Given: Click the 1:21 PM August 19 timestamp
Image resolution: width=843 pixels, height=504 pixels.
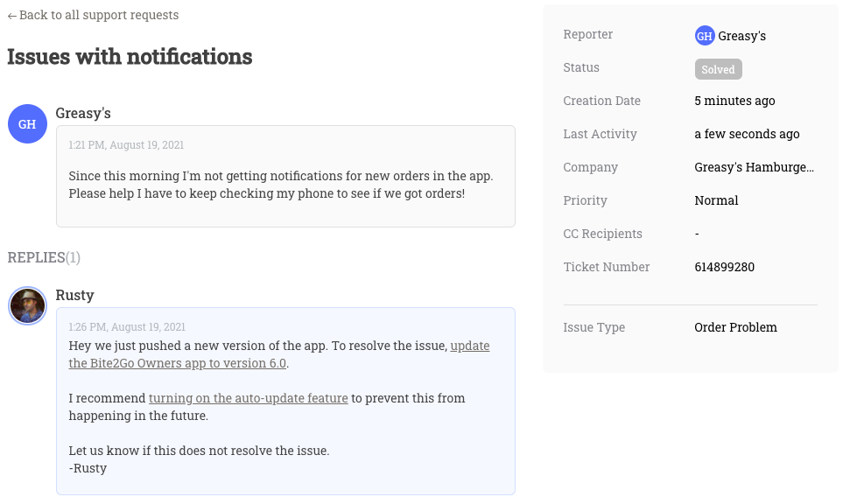Looking at the screenshot, I should tap(126, 145).
